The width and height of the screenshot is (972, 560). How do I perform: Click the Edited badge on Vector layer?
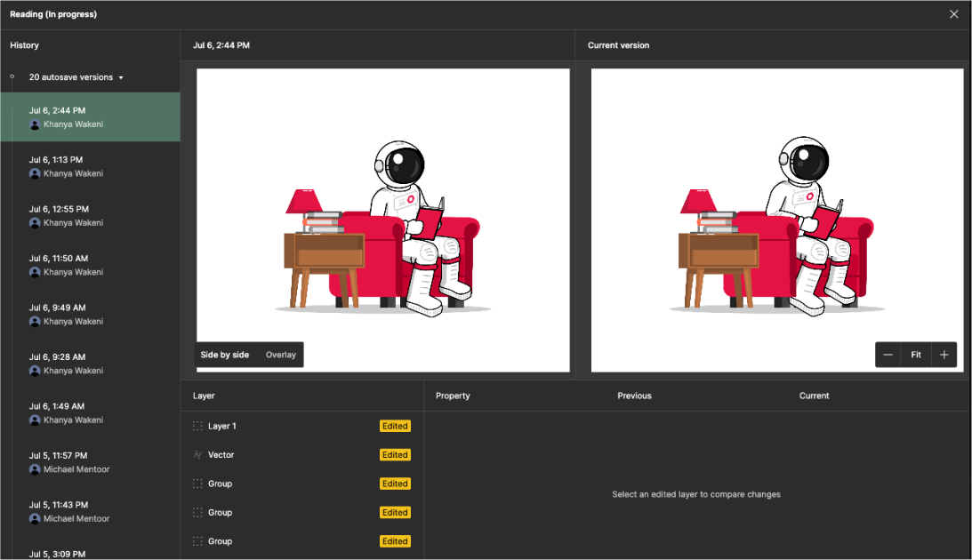click(x=395, y=455)
